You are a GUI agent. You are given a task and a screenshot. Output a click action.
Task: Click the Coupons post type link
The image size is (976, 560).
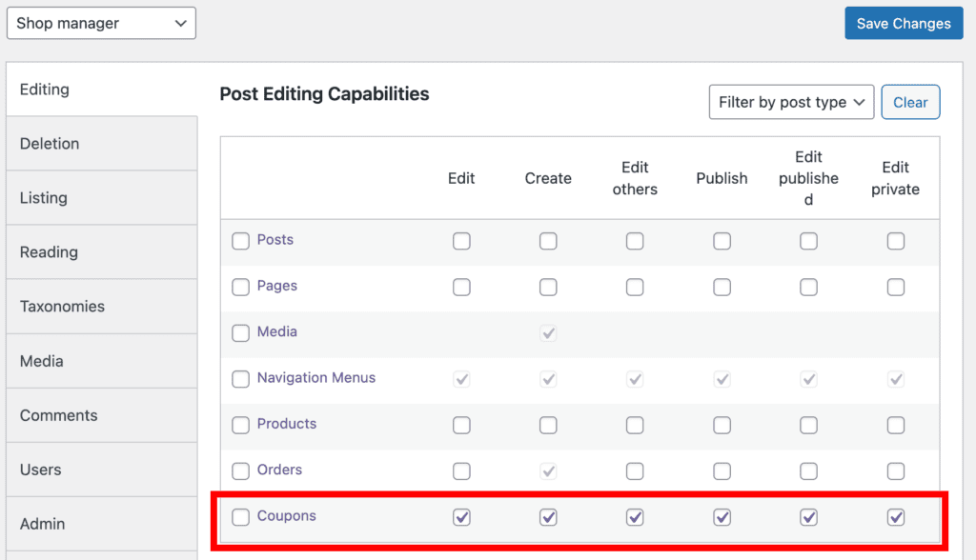pos(286,516)
